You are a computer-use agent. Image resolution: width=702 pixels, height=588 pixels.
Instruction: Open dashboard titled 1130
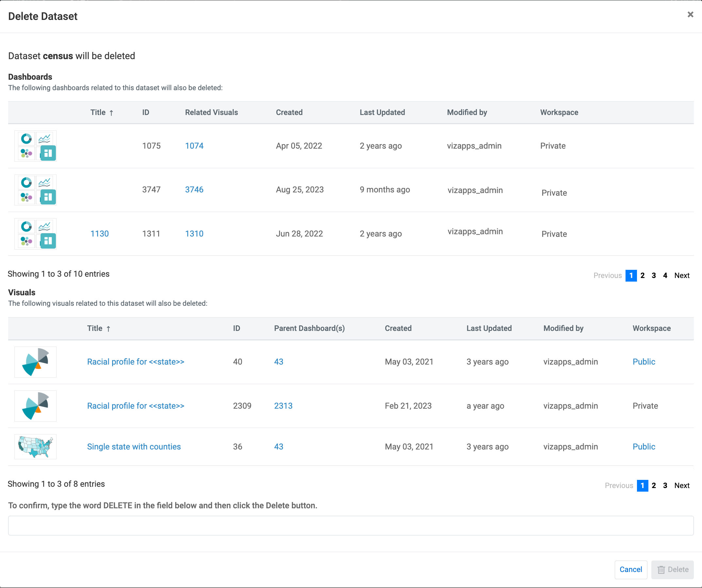coord(100,234)
